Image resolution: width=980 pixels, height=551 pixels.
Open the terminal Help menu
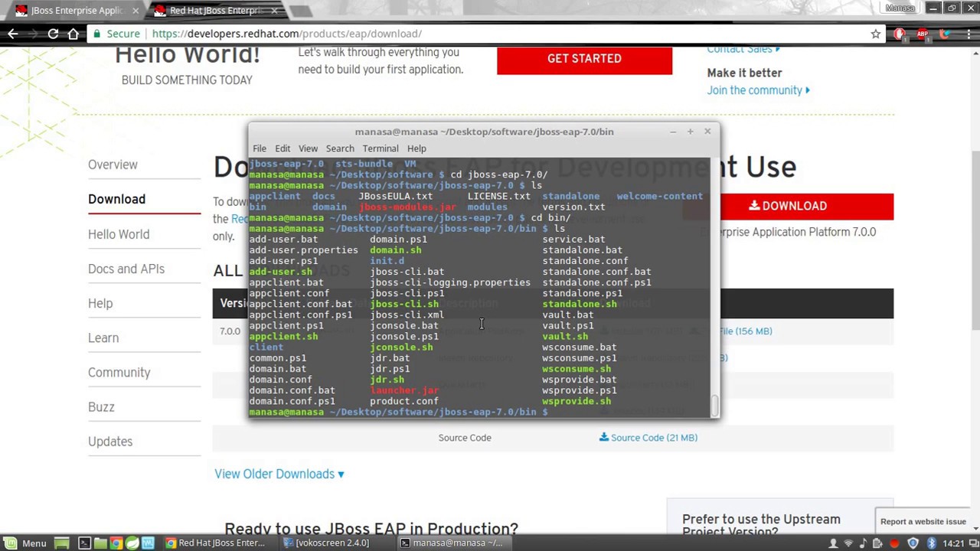click(416, 148)
